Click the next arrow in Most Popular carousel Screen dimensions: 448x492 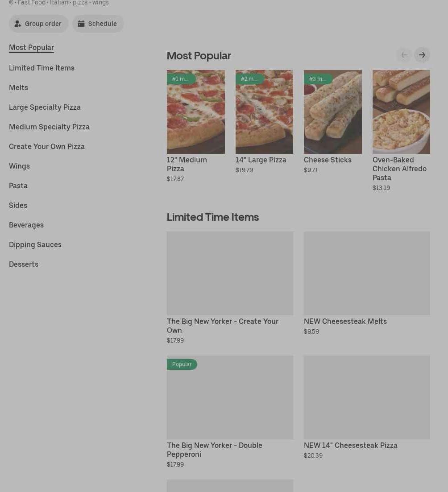coord(422,55)
